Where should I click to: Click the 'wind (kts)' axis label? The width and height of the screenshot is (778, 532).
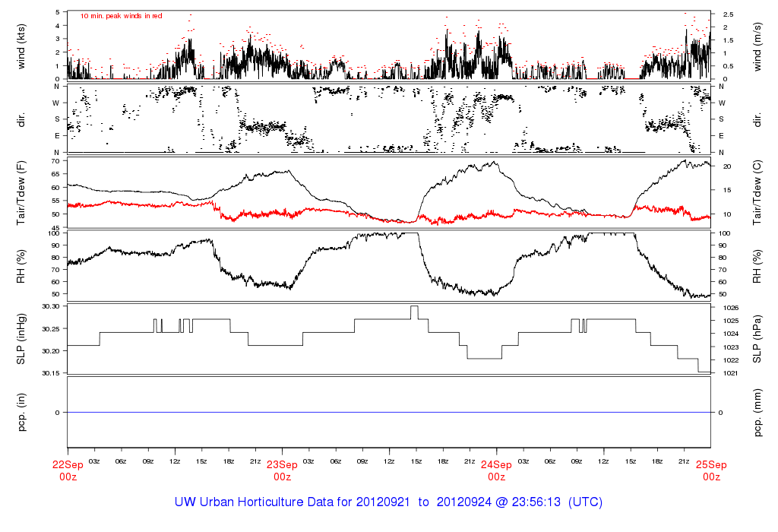(x=21, y=46)
